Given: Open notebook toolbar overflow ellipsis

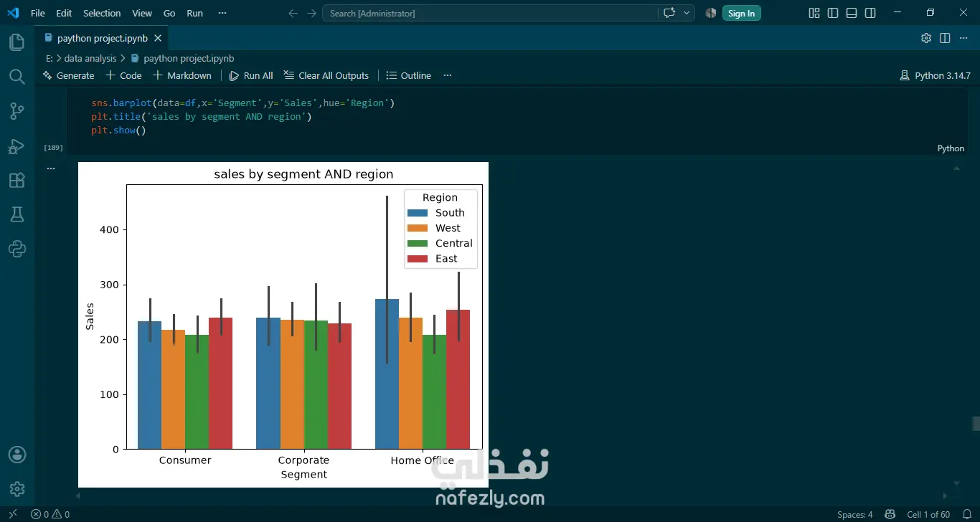Looking at the screenshot, I should click(x=448, y=75).
